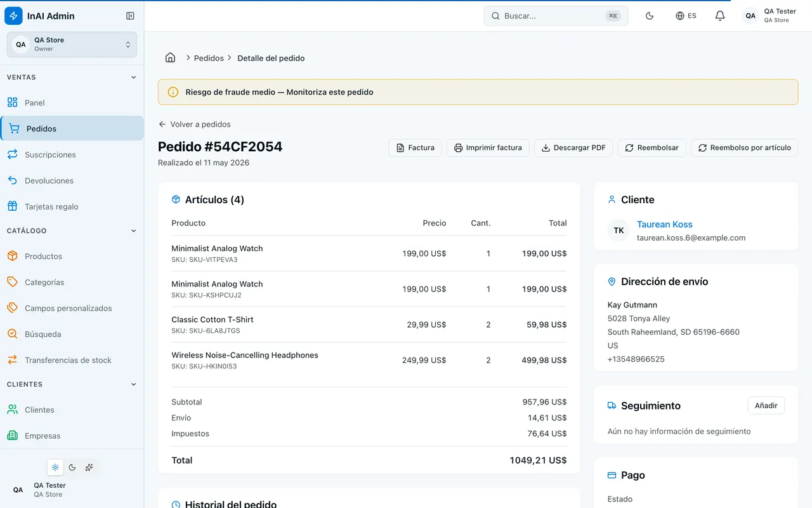The height and width of the screenshot is (508, 812).
Task: Click the Reembolsar button
Action: 652,148
